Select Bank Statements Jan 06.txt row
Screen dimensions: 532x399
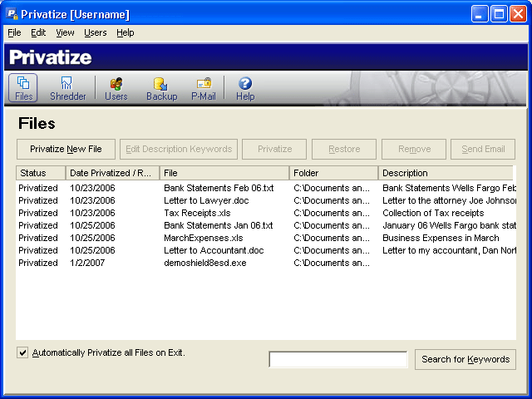point(266,225)
